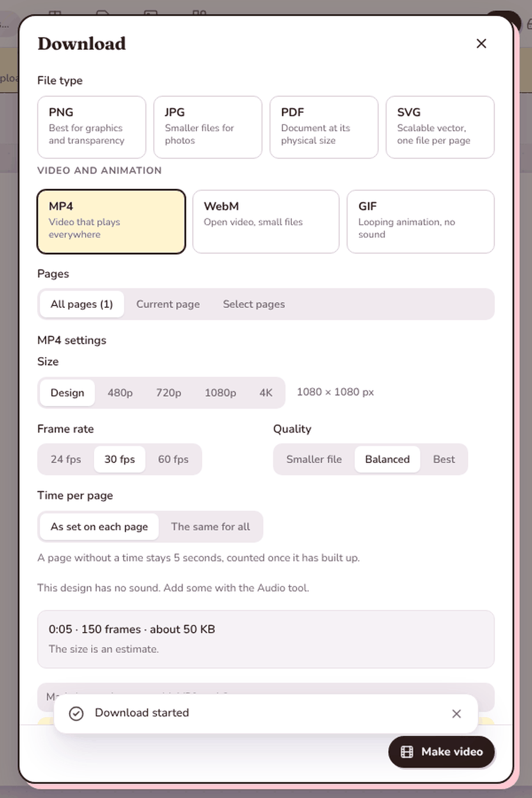Set size to 1080p
Image resolution: width=532 pixels, height=798 pixels.
(x=220, y=393)
